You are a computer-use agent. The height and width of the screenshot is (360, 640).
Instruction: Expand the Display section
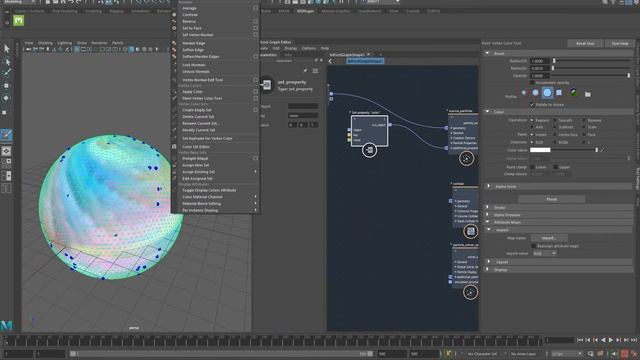pyautogui.click(x=487, y=269)
